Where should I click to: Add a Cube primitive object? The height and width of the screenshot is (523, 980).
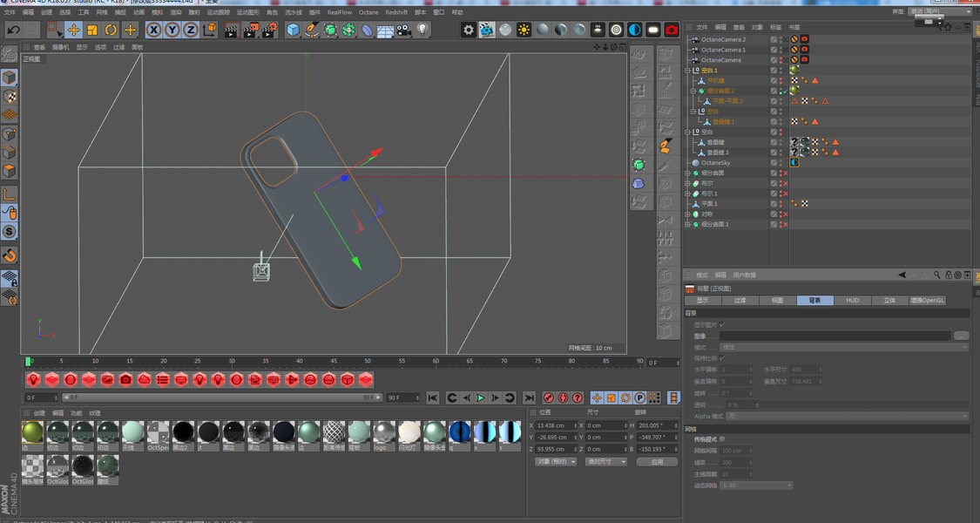coord(293,30)
